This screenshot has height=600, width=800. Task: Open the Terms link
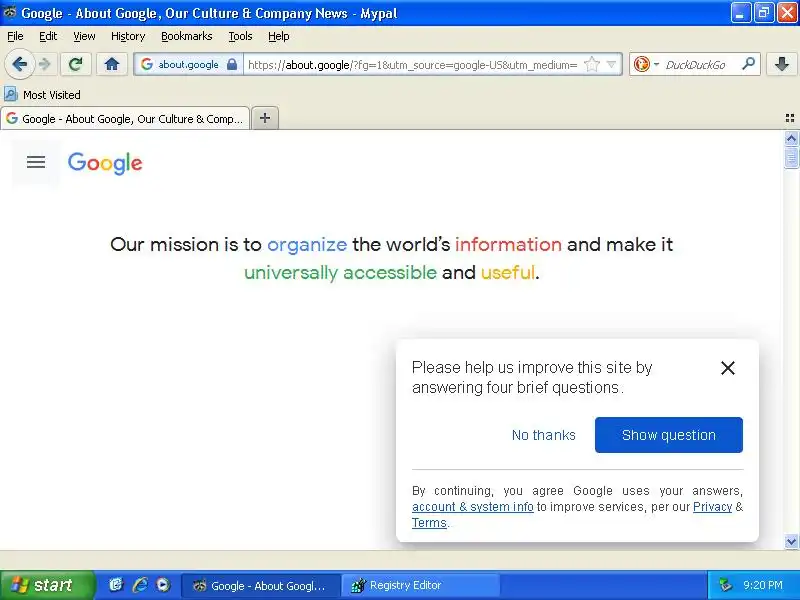click(429, 523)
